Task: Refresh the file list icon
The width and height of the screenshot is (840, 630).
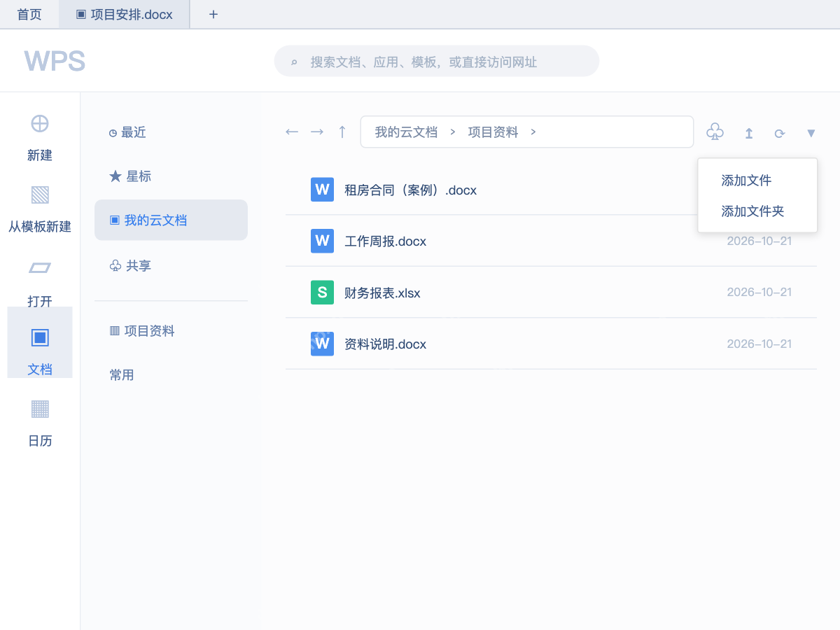Action: pyautogui.click(x=780, y=133)
